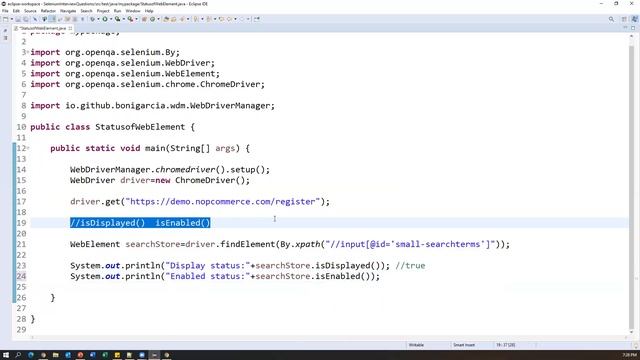Click the //true comment on line 23

410,266
